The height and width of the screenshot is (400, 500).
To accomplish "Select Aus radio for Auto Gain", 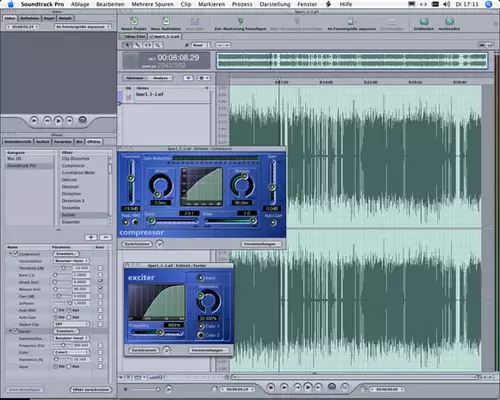I will click(69, 317).
